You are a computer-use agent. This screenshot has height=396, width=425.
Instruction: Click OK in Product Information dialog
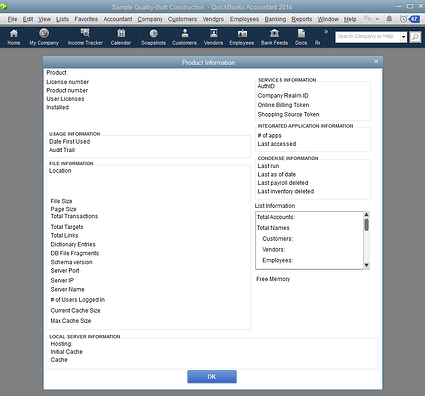[x=212, y=377]
